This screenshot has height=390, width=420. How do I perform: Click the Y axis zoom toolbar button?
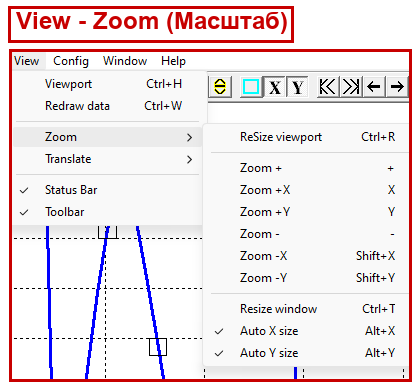[297, 87]
